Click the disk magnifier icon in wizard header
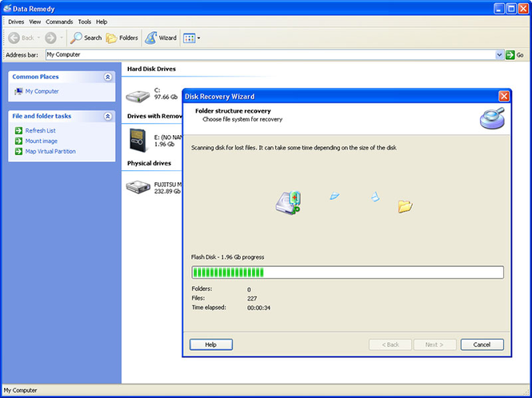Screen dimensions: 532x398 coord(492,118)
